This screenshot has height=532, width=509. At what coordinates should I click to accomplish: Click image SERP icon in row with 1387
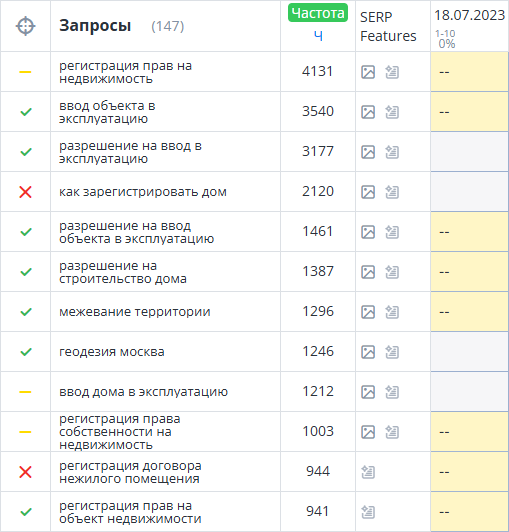coord(368,272)
